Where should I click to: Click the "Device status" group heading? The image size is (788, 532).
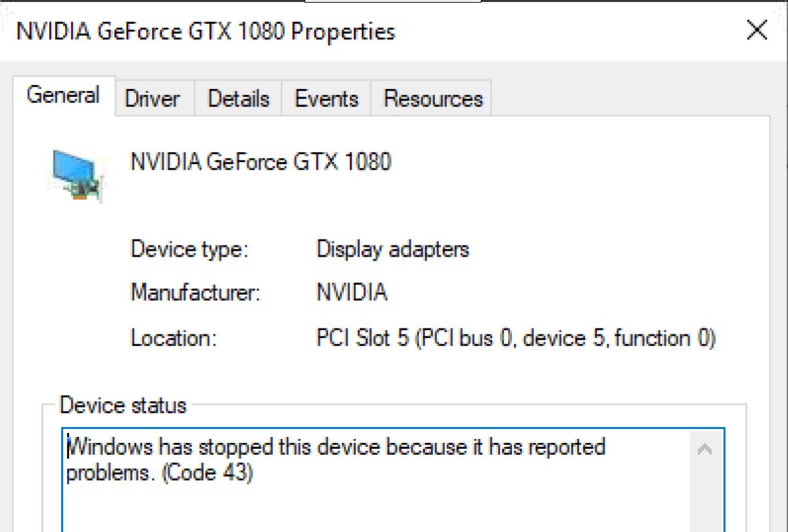(123, 405)
